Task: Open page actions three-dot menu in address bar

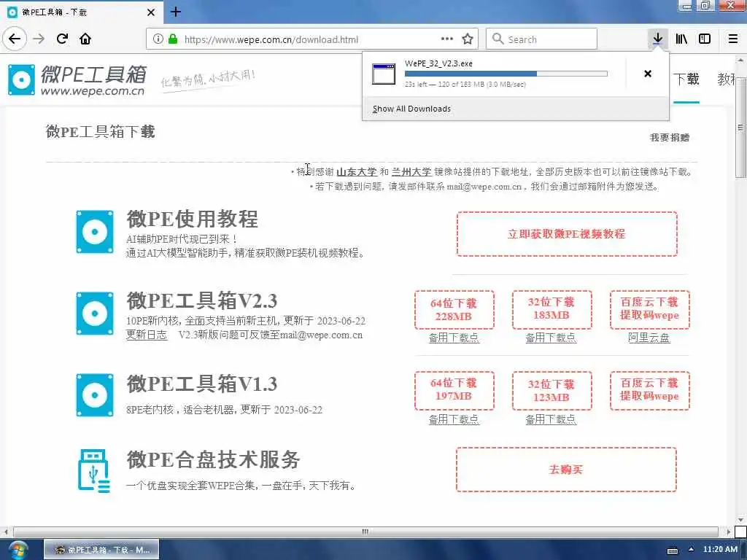Action: [x=447, y=39]
